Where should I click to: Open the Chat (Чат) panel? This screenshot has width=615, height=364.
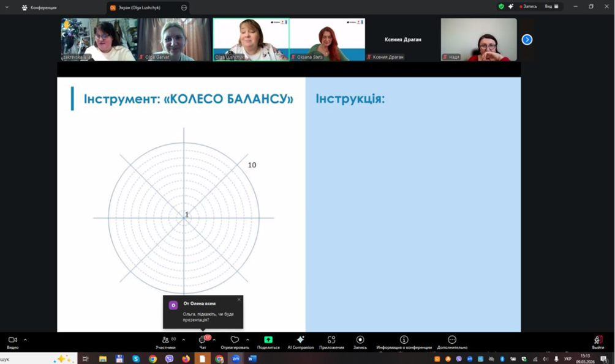coord(203,340)
